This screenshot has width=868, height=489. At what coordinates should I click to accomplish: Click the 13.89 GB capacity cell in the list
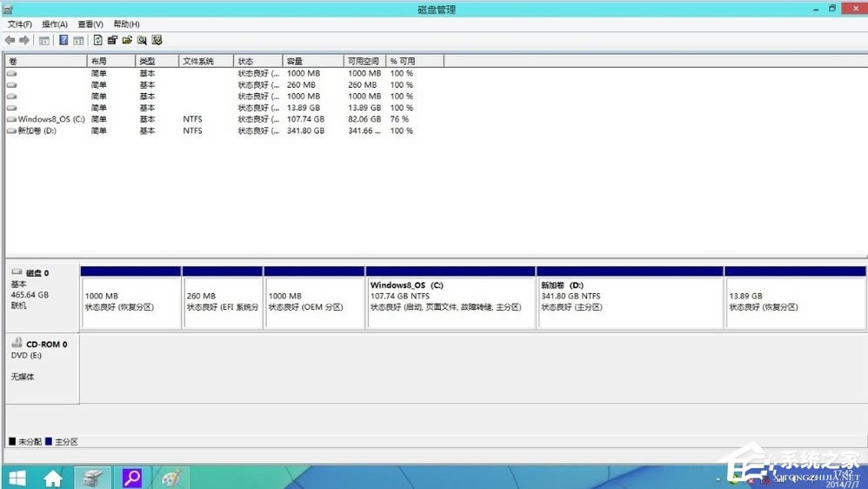coord(304,107)
